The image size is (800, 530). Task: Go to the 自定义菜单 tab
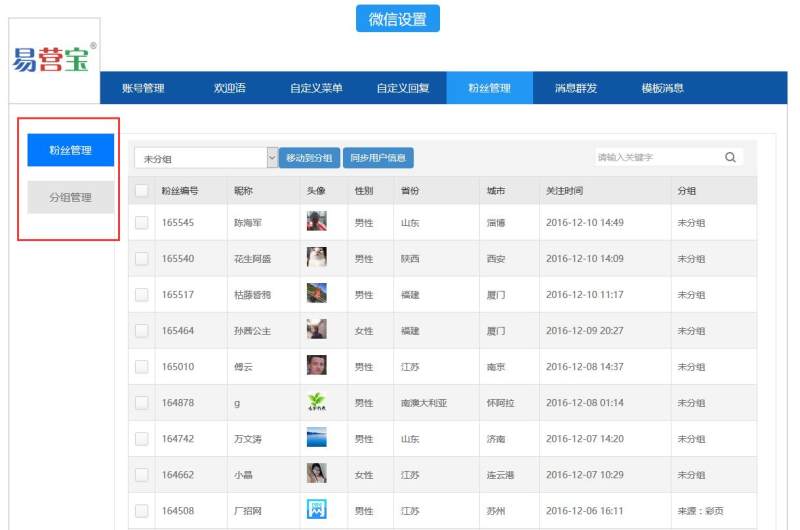coord(316,88)
